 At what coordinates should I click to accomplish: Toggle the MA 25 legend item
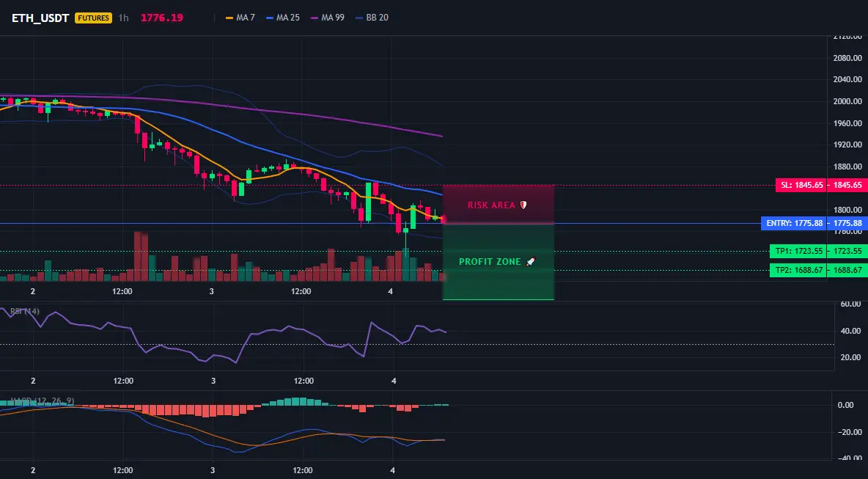pyautogui.click(x=283, y=18)
